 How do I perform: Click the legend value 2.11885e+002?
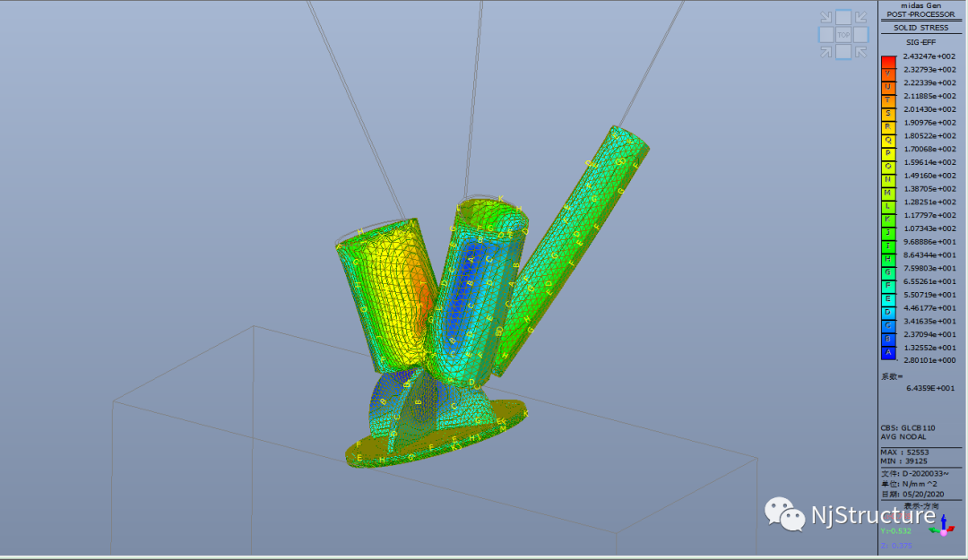(929, 96)
